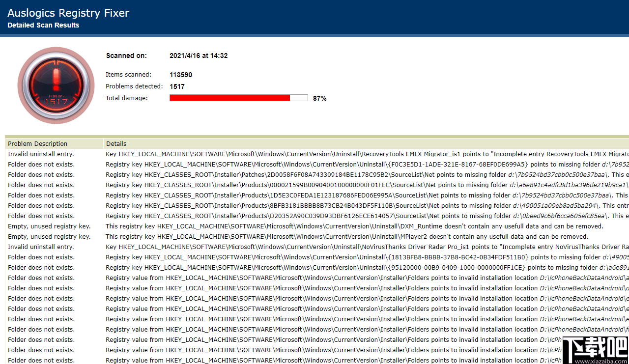Click 'Folder does not exists.' in the {F0C3E5D1…} row
The image size is (629, 364).
click(41, 165)
